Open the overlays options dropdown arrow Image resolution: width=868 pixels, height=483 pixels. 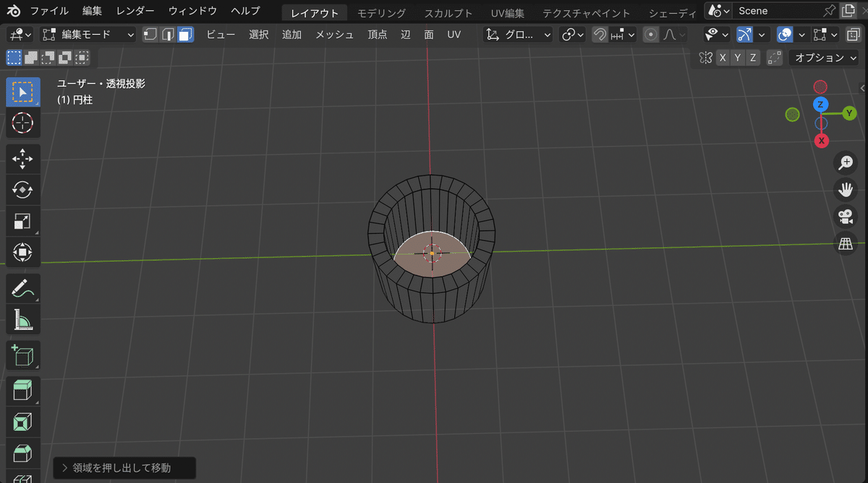(x=801, y=35)
